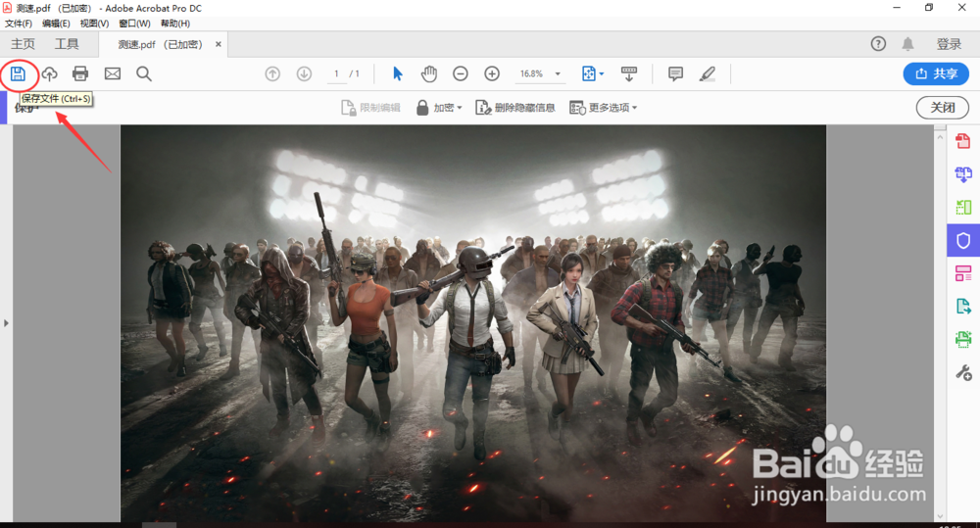Go to next page arrow

coord(305,73)
